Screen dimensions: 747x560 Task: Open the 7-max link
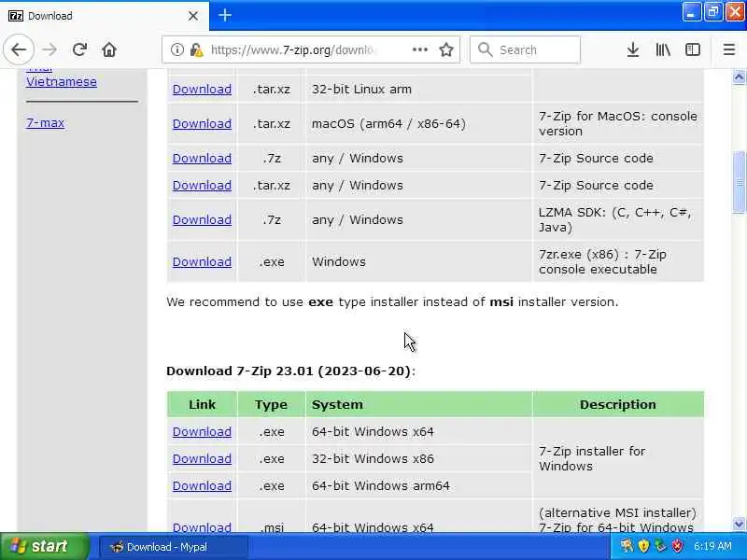[45, 122]
